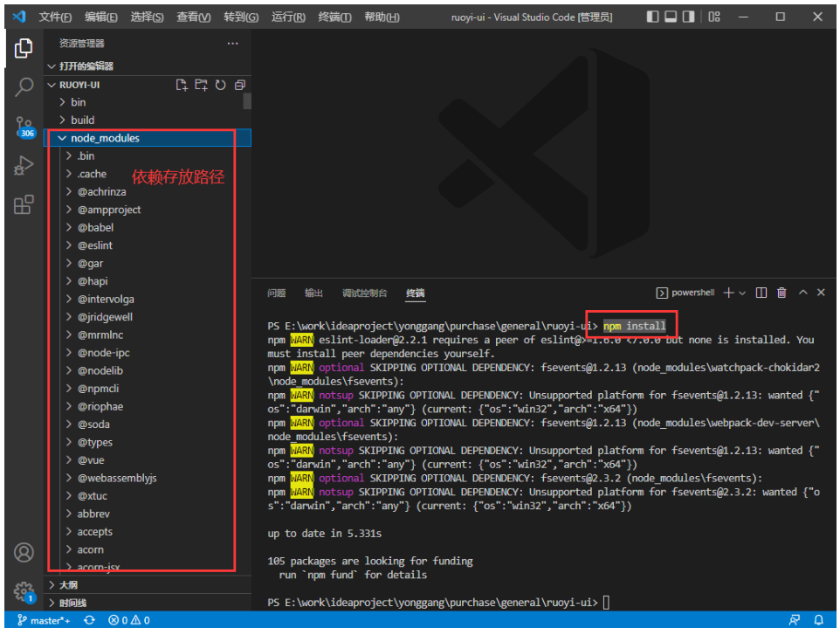Select the @eslint folder
This screenshot has width=840, height=628.
coord(148,245)
